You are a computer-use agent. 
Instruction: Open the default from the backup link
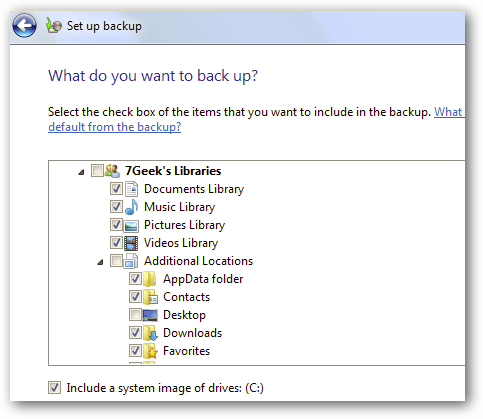coord(115,127)
